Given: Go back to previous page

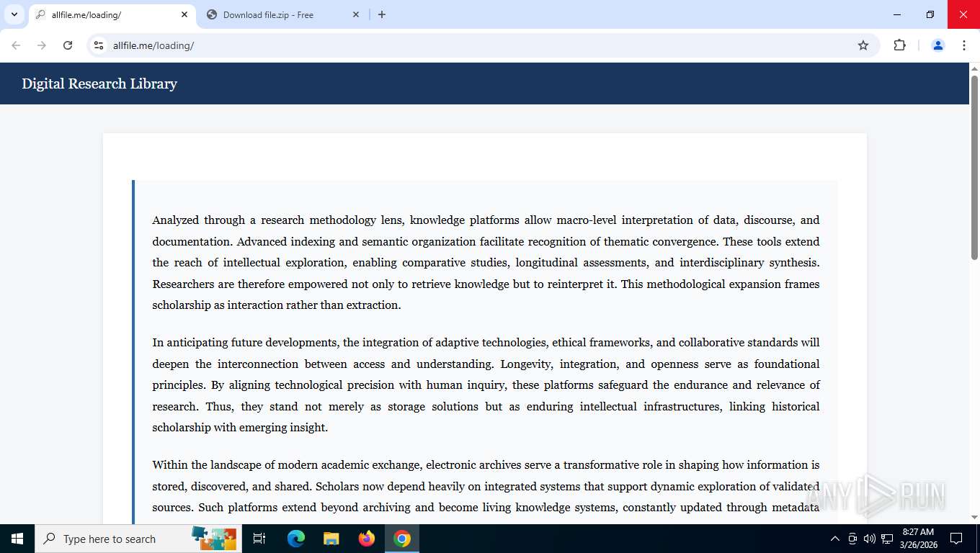Looking at the screenshot, I should pos(16,45).
